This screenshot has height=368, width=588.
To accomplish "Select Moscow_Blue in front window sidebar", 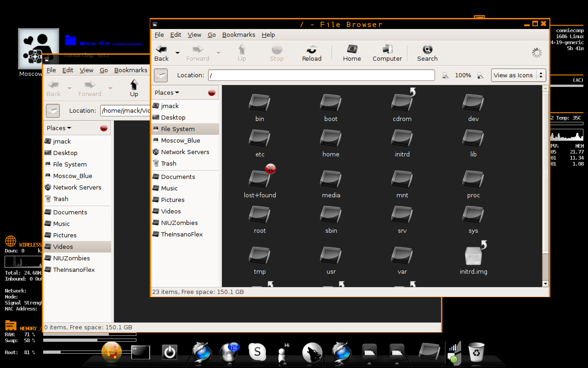I will click(x=185, y=140).
